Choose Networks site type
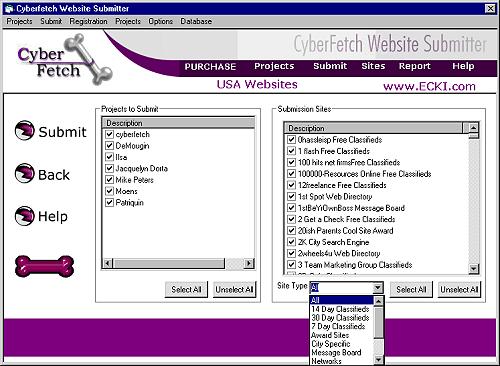500x366 pixels. (x=342, y=361)
